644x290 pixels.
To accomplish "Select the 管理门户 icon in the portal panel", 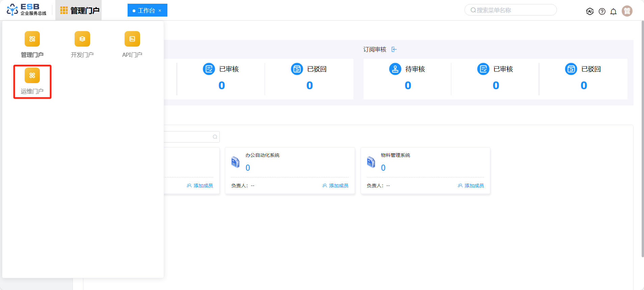I will pos(32,39).
